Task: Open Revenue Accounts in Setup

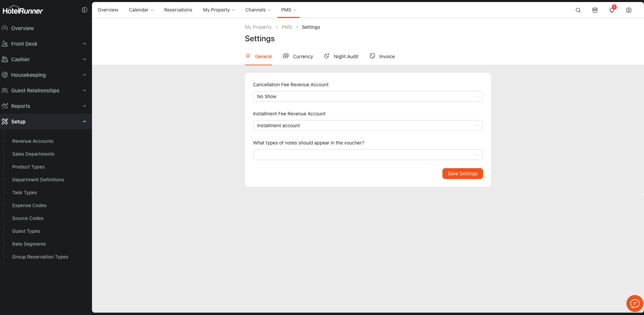Action: pos(33,141)
